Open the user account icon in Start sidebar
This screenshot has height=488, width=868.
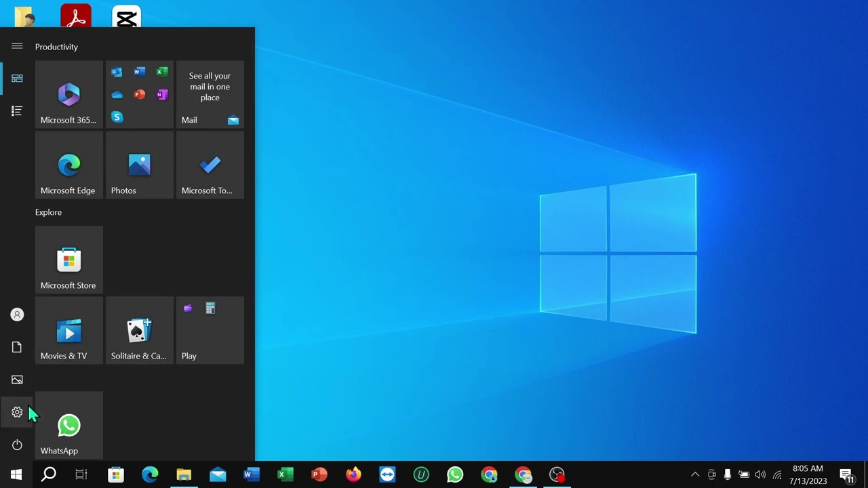pyautogui.click(x=17, y=314)
